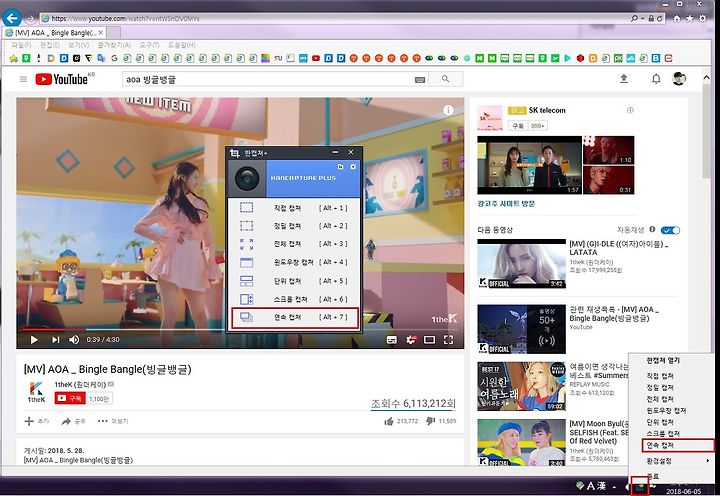Viewport: 720px width, 496px height.
Task: Choose 직접 캡처 in tray context menu
Action: point(660,376)
